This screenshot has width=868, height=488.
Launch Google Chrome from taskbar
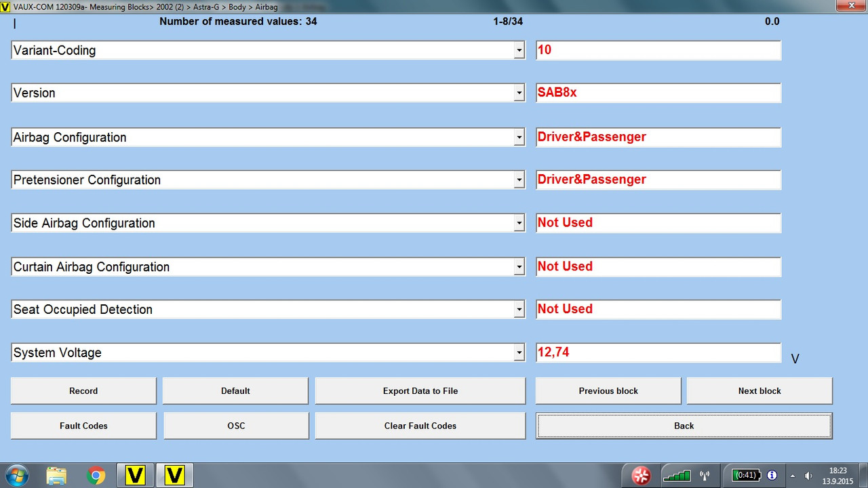tap(96, 476)
